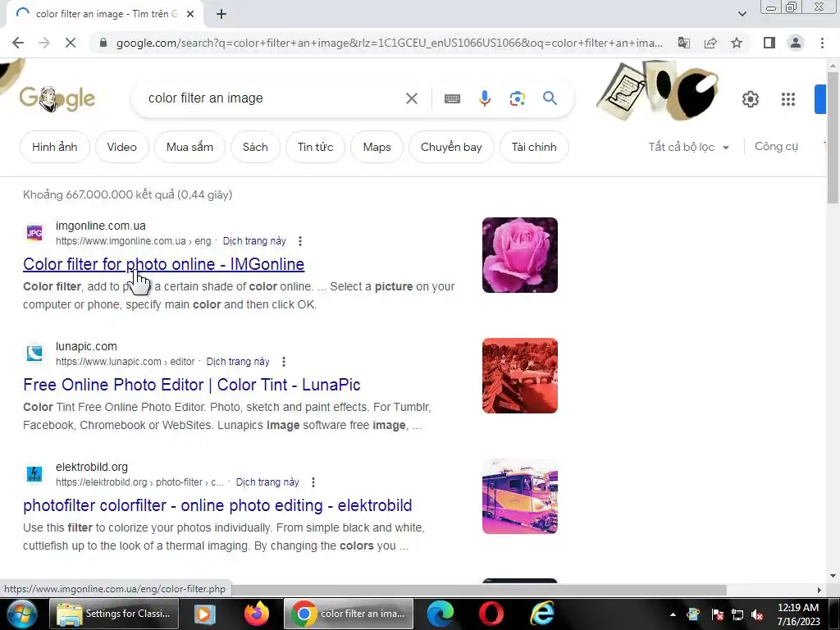
Task: Open Color filter for photo online link
Action: pos(163,264)
